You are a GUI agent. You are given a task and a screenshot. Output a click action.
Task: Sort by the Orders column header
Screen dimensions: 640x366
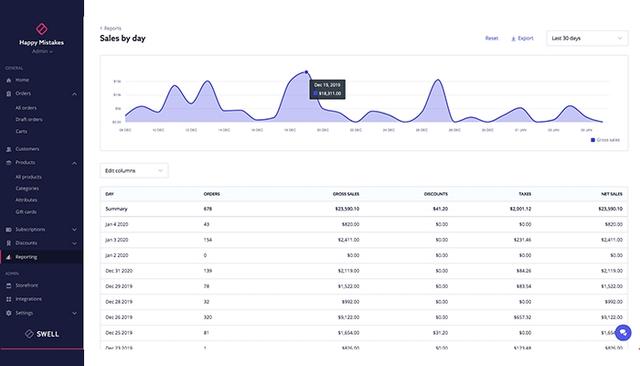coord(211,194)
